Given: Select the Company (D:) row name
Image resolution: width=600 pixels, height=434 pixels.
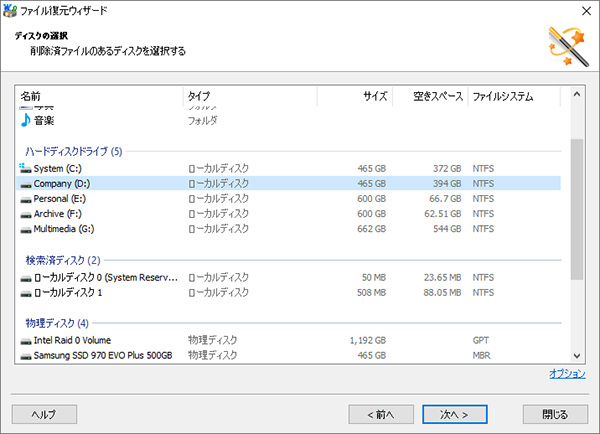Looking at the screenshot, I should pyautogui.click(x=62, y=184).
